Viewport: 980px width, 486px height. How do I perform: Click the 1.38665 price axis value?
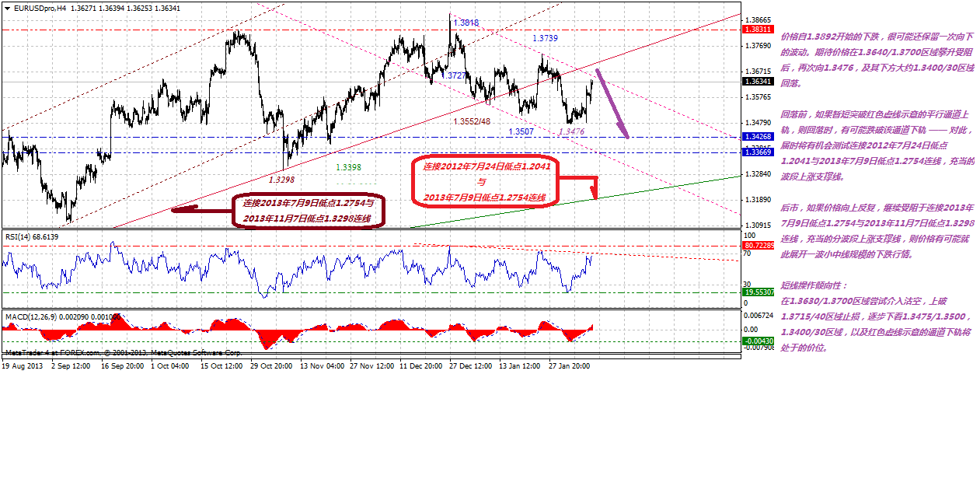[757, 20]
